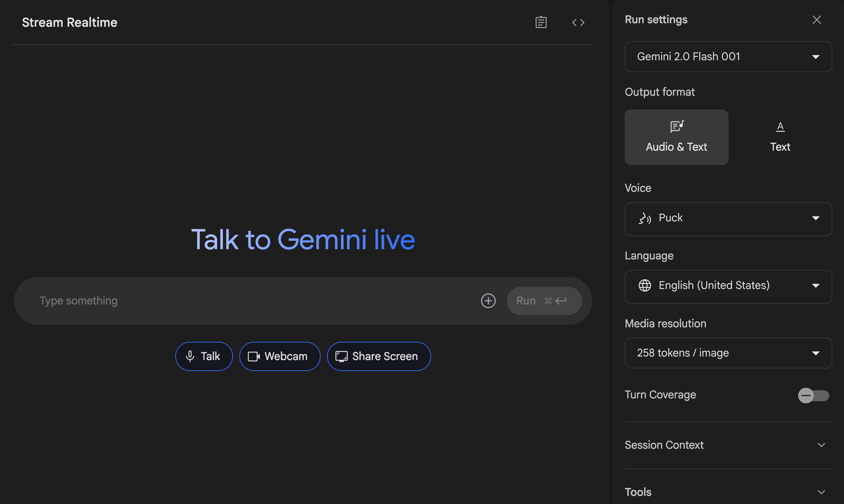Open the Gemini 2.0 Flash 001 model dropdown
The height and width of the screenshot is (504, 844).
(x=728, y=57)
